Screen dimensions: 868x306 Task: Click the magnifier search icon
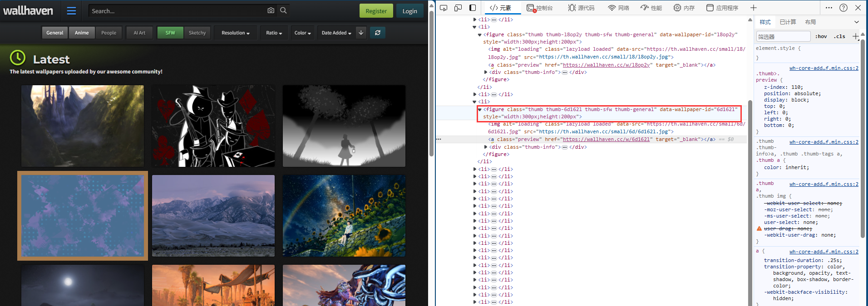click(x=283, y=10)
